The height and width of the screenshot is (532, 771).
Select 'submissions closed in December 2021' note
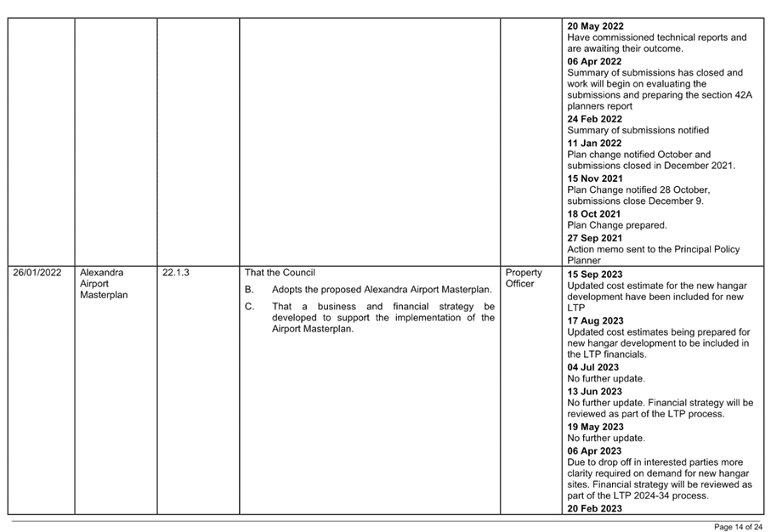651,161
